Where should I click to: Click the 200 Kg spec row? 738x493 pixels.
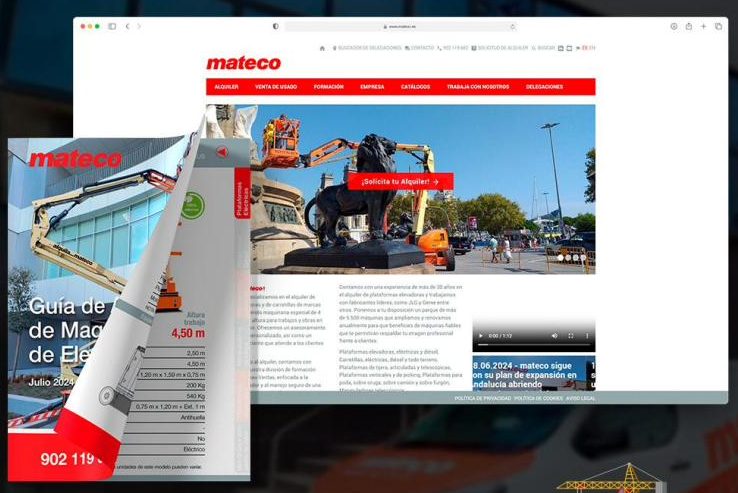pyautogui.click(x=170, y=385)
